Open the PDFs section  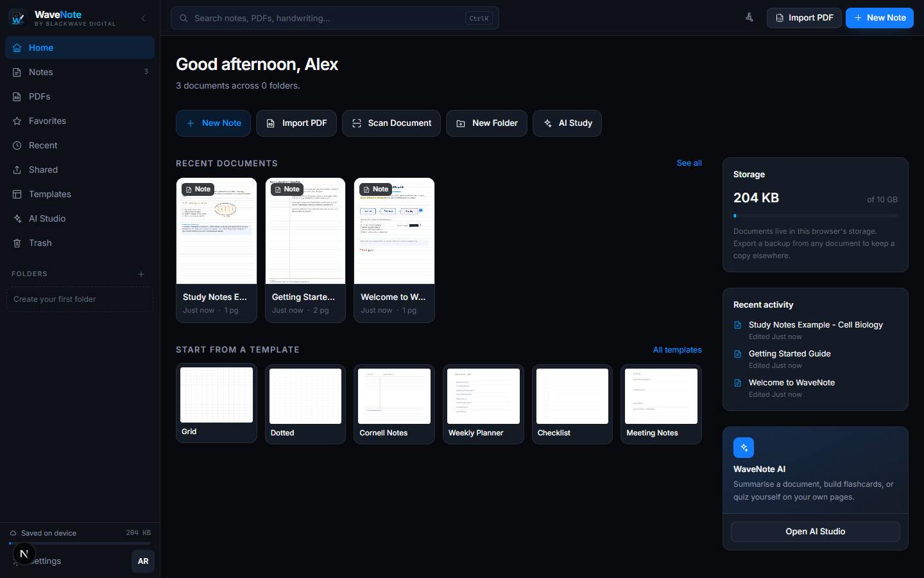80,96
